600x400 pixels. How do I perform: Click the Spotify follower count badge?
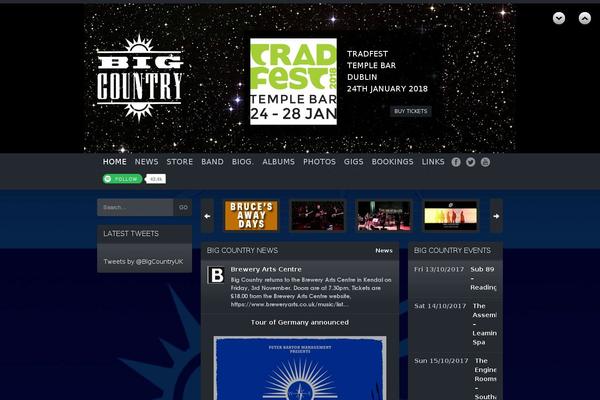click(x=156, y=179)
